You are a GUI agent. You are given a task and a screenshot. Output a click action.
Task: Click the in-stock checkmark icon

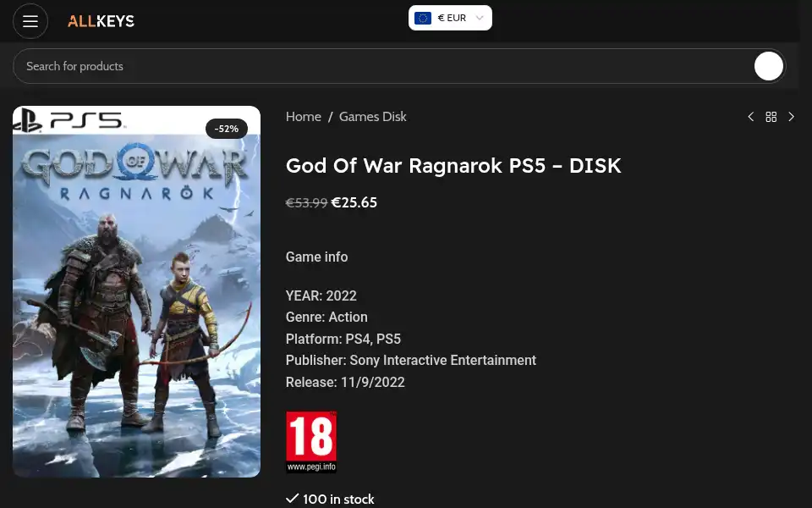[292, 498]
